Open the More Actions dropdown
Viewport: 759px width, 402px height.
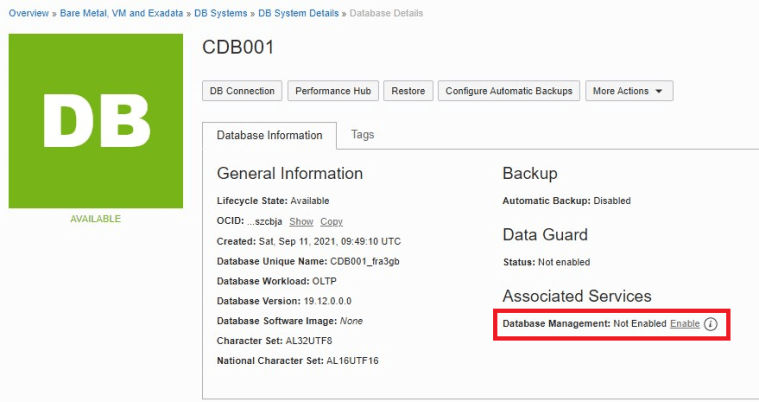click(629, 91)
